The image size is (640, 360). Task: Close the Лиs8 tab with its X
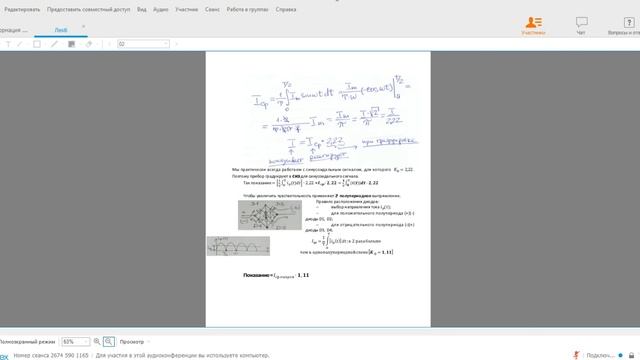[x=84, y=27]
